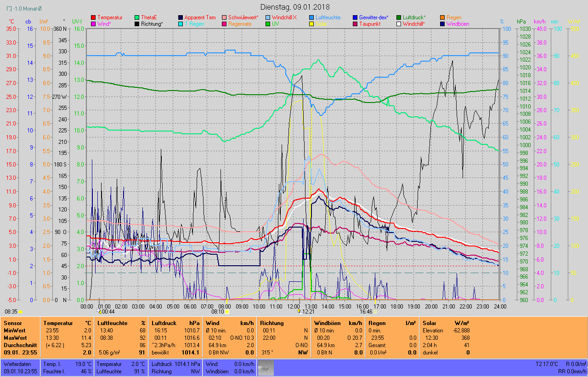Click the solar noon marker at 12:21
Viewport: 588px width, 377px height.
[x=299, y=311]
